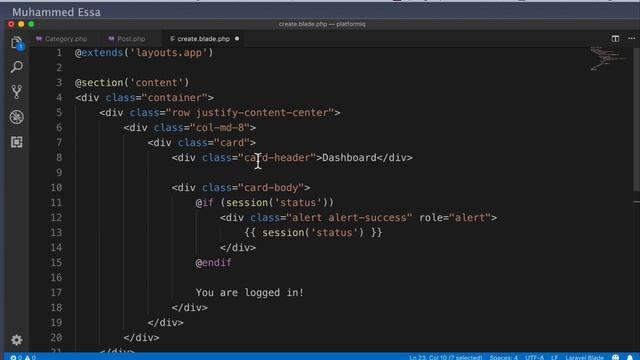
Task: Change indentation via Spaces: 4
Action: coord(503,357)
